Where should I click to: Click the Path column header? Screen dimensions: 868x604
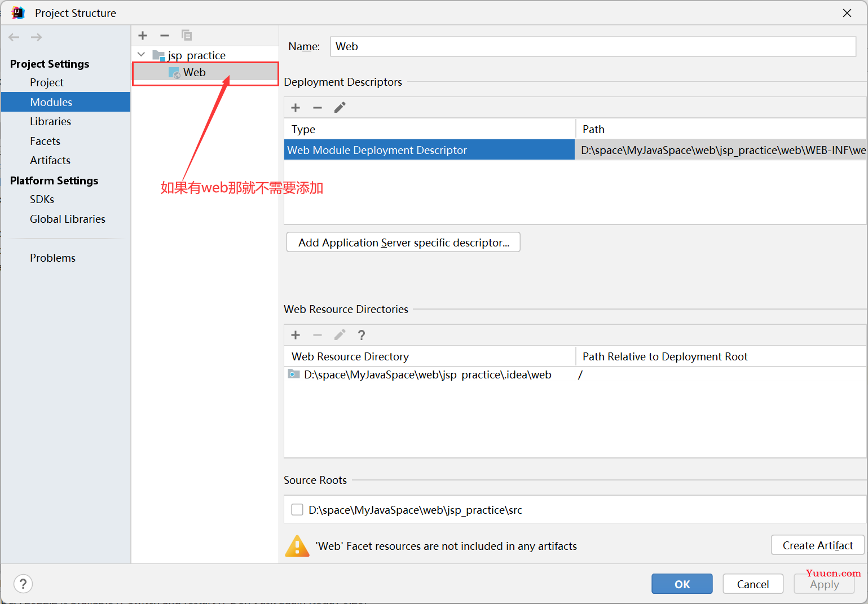click(x=721, y=129)
